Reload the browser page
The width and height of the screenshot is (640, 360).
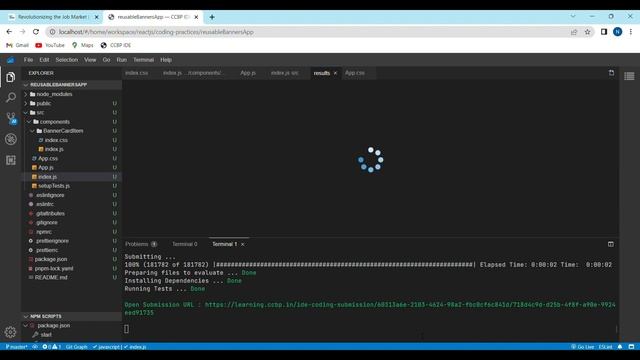pos(36,32)
